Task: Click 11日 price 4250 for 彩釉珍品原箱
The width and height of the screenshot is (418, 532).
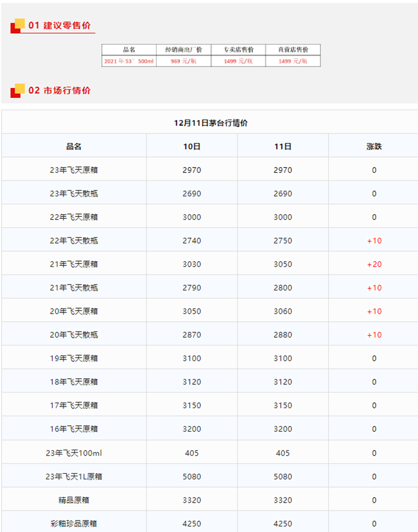Action: pyautogui.click(x=283, y=524)
